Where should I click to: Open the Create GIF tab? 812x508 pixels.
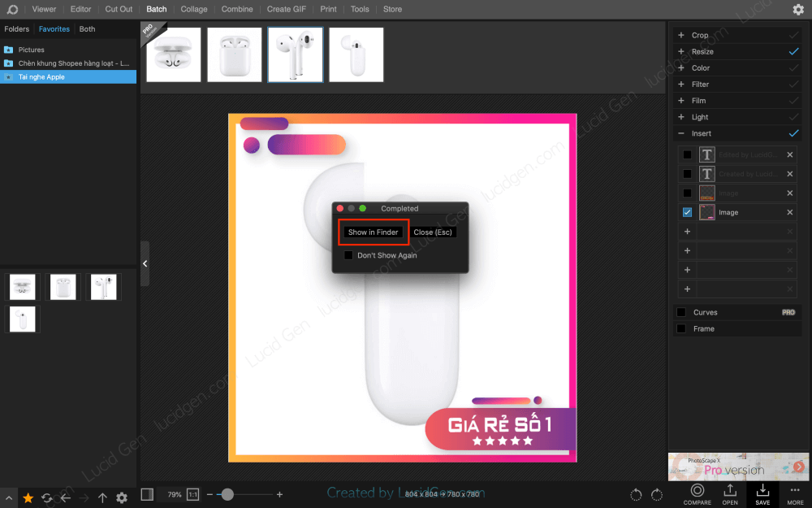pos(287,9)
